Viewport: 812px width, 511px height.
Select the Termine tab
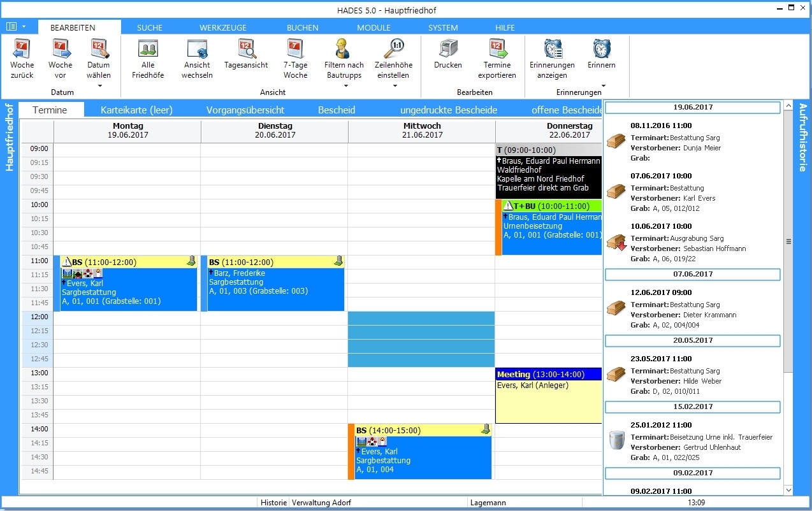tap(50, 110)
